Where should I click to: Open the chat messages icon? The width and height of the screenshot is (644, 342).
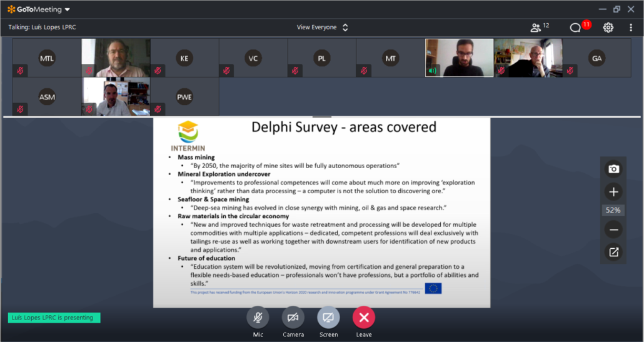click(x=576, y=28)
